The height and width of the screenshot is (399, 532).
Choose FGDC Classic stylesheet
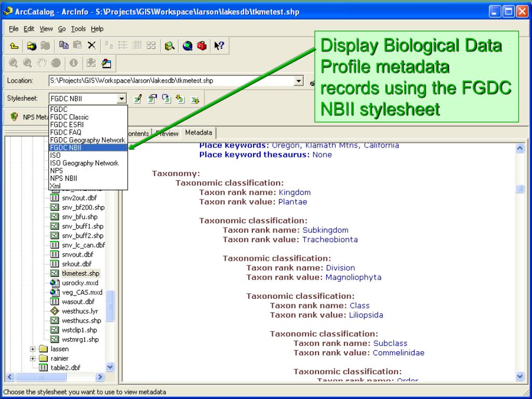pyautogui.click(x=88, y=117)
